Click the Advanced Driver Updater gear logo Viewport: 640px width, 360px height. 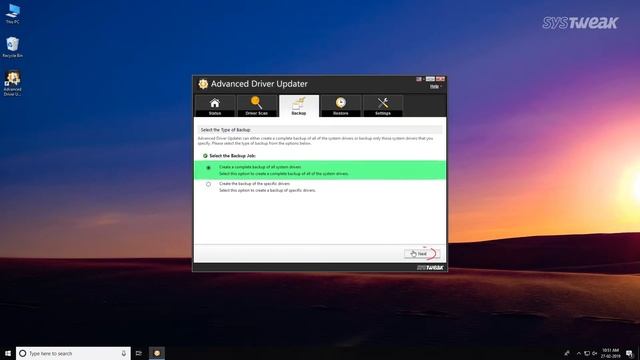(x=203, y=84)
